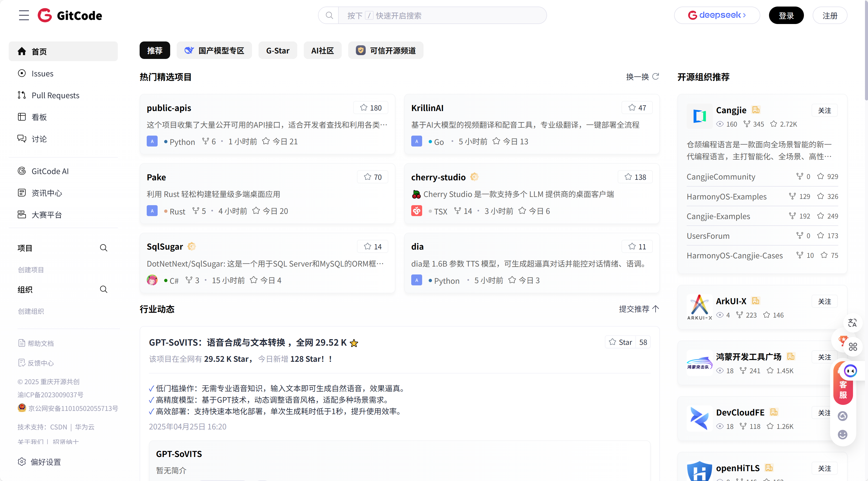This screenshot has width=868, height=481.
Task: Open 看板 board in sidebar
Action: [63, 117]
